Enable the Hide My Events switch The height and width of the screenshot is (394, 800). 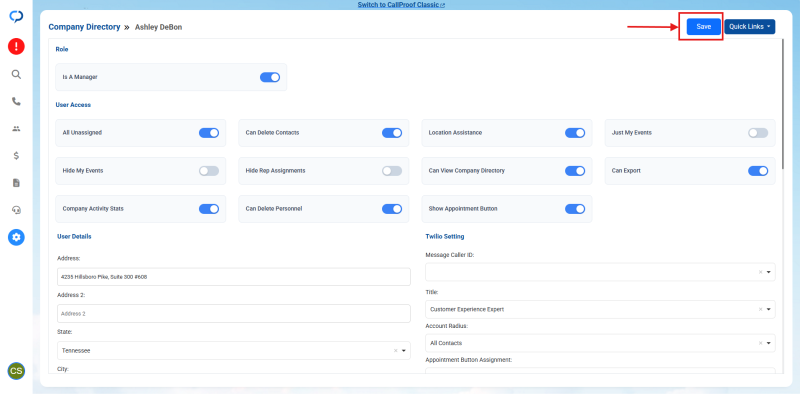[209, 171]
